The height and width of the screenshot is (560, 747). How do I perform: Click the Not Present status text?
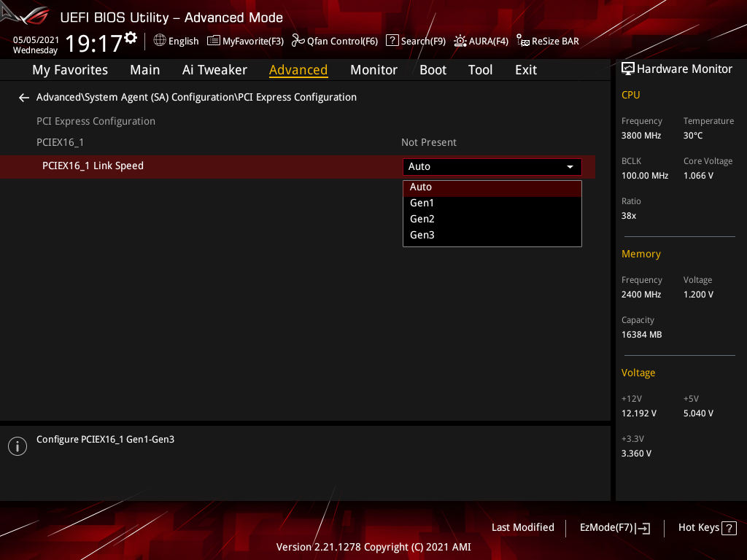coord(429,142)
